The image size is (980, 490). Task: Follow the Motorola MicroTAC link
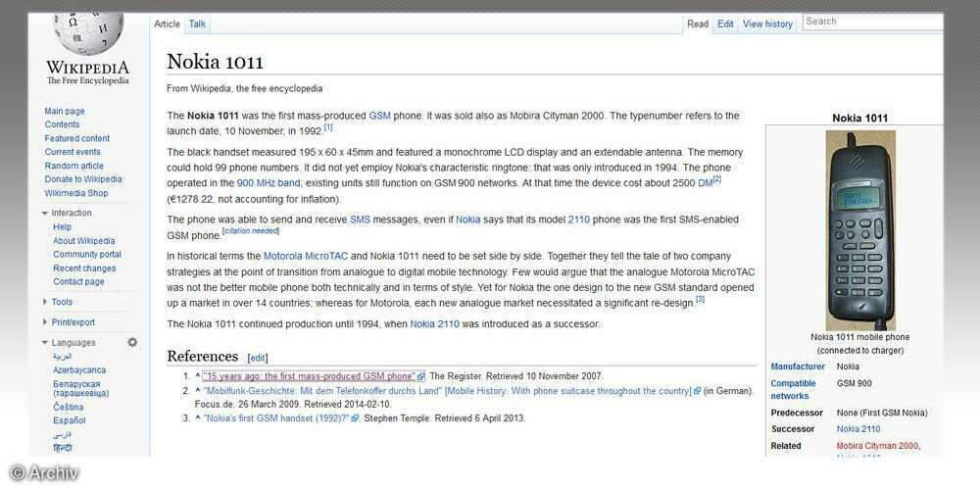306,256
